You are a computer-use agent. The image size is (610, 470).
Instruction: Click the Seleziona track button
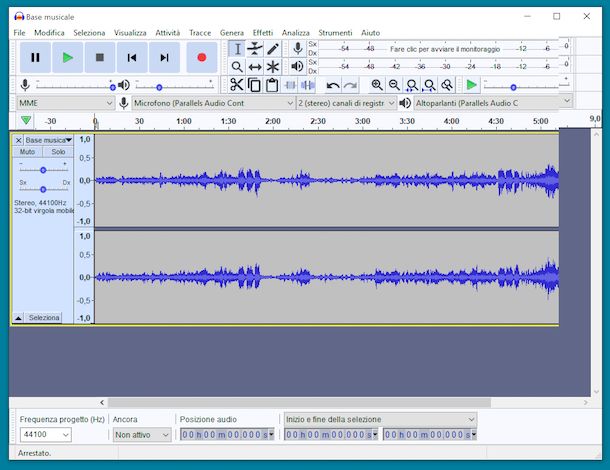click(x=44, y=318)
